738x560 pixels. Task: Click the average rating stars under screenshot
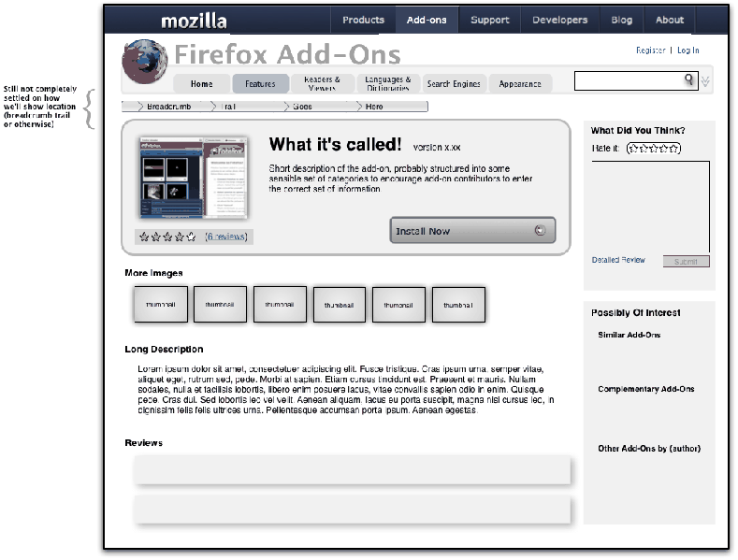[x=167, y=237]
